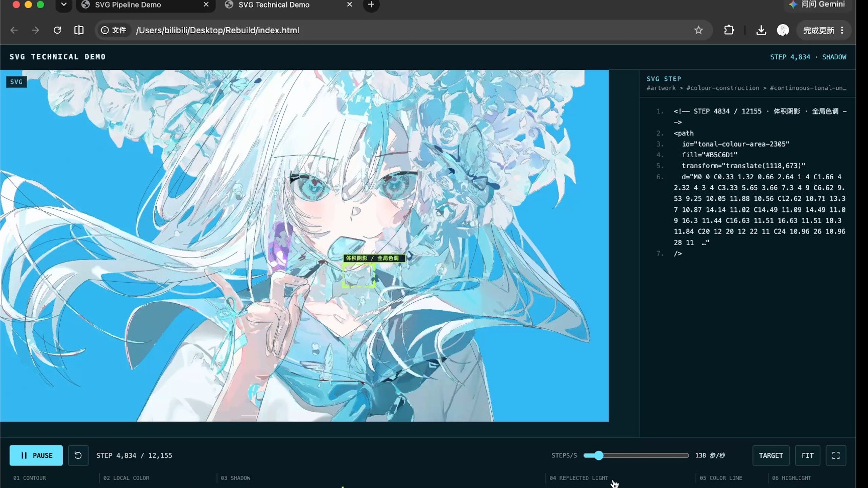Click the browser back arrow
Image resolution: width=868 pixels, height=488 pixels.
[14, 30]
